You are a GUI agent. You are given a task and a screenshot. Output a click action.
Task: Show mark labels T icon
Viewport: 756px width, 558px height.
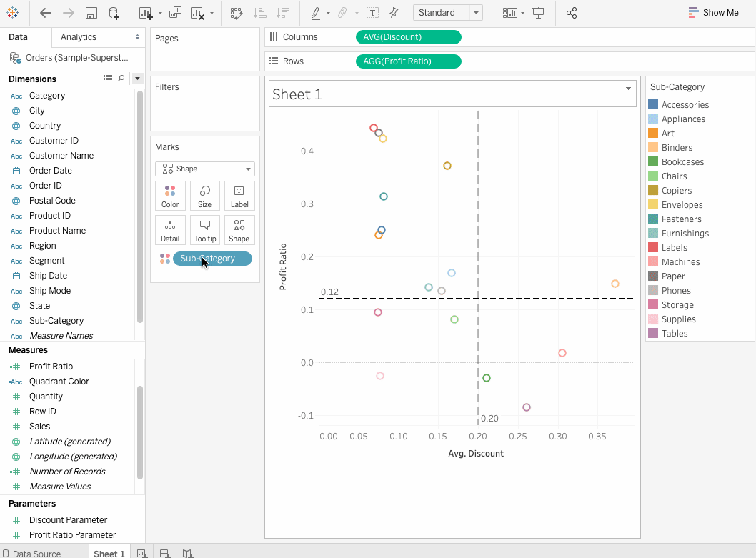(x=373, y=13)
